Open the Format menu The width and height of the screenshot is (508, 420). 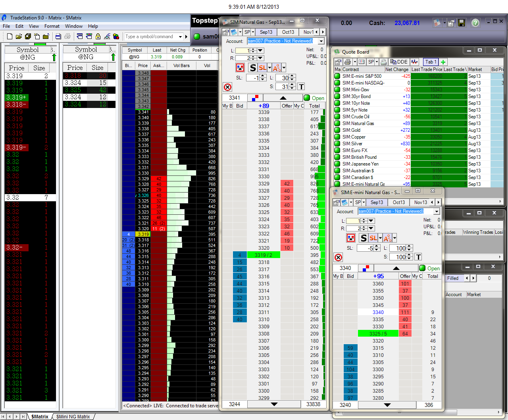(52, 26)
